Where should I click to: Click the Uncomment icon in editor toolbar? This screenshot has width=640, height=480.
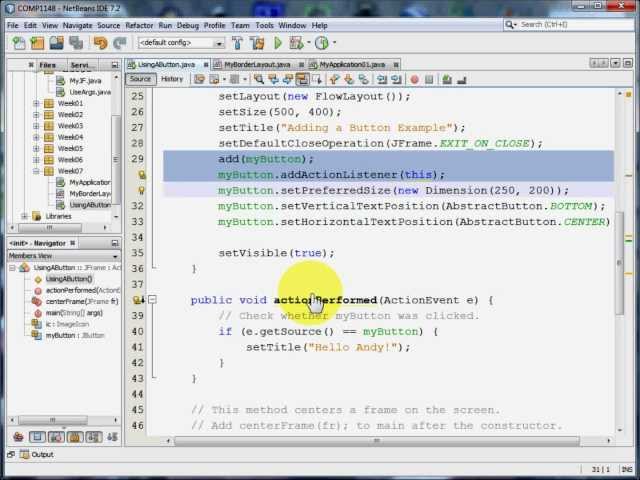pyautogui.click(x=462, y=80)
